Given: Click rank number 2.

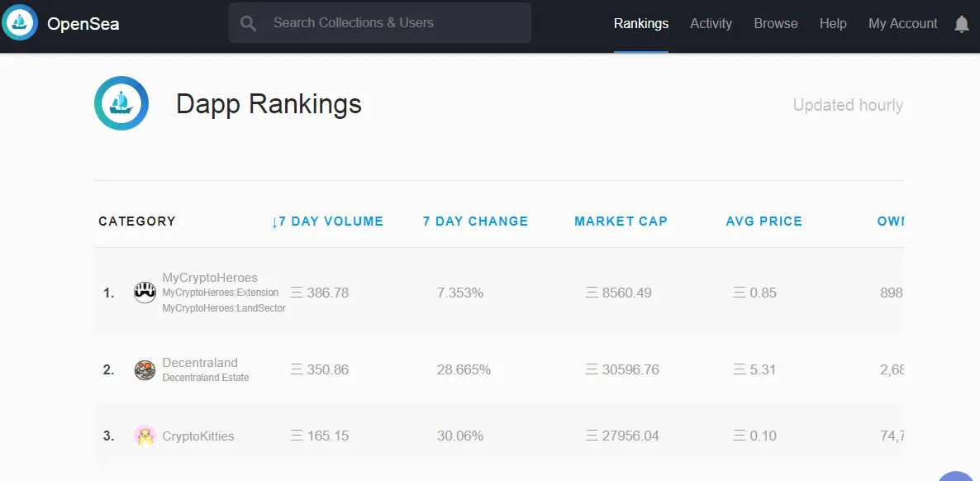Looking at the screenshot, I should (109, 369).
